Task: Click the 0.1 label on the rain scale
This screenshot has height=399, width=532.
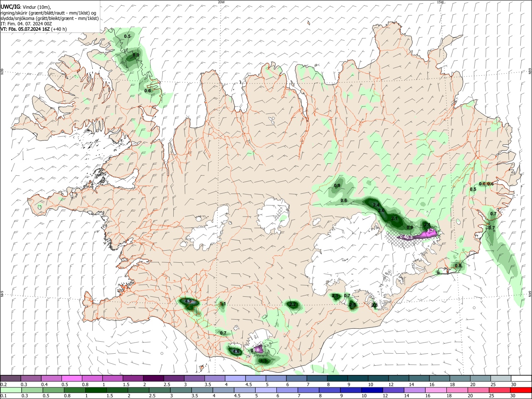Action: (4, 396)
